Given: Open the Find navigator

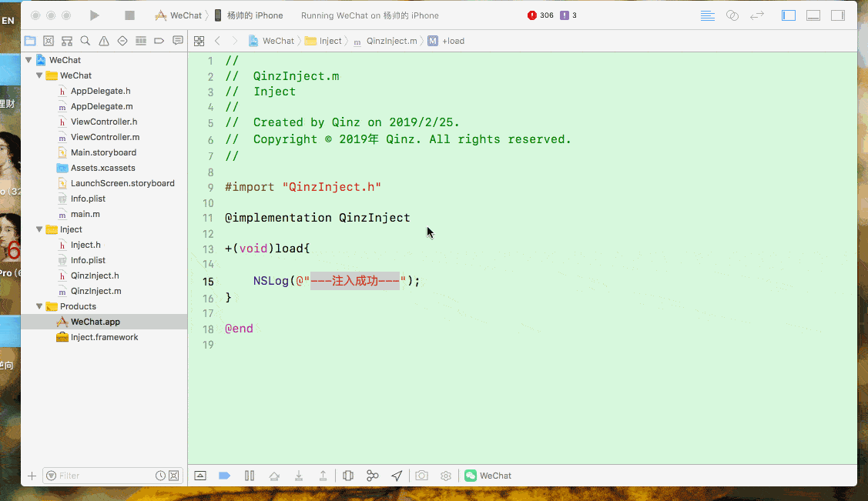Looking at the screenshot, I should click(x=85, y=41).
